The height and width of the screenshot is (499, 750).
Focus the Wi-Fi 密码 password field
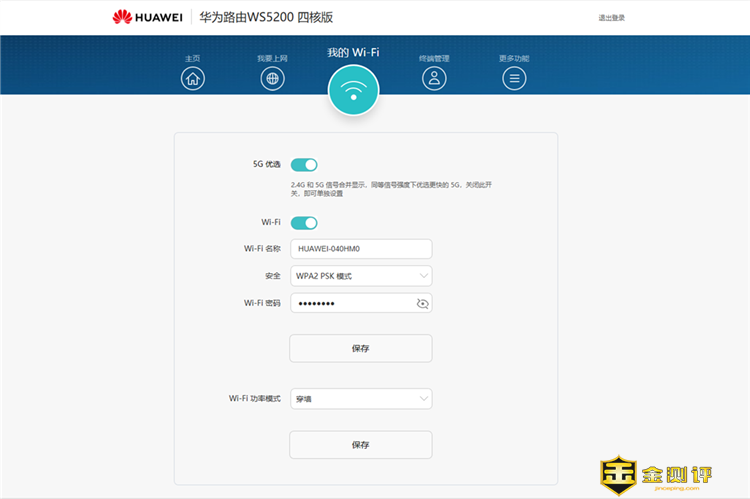point(350,303)
